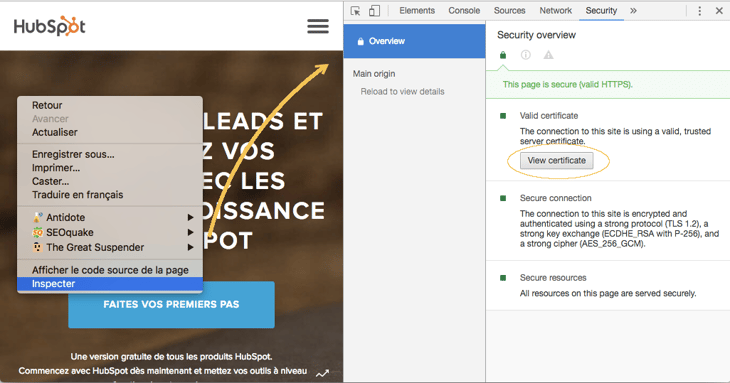Select the Security tab
The height and width of the screenshot is (383, 730).
point(601,11)
